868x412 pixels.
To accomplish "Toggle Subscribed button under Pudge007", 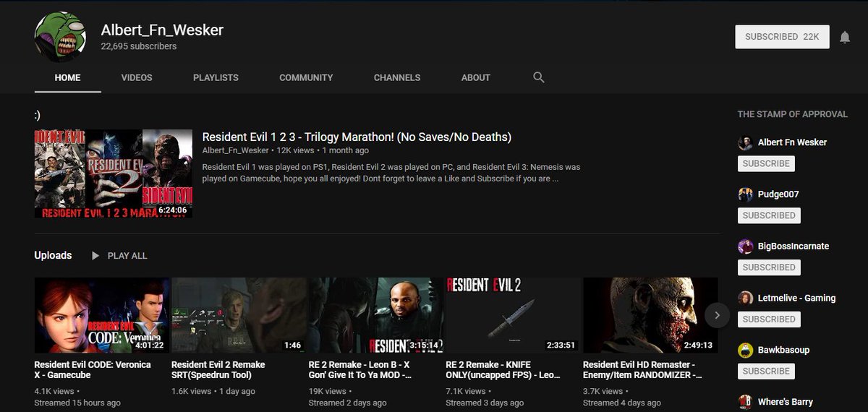I will pos(769,215).
